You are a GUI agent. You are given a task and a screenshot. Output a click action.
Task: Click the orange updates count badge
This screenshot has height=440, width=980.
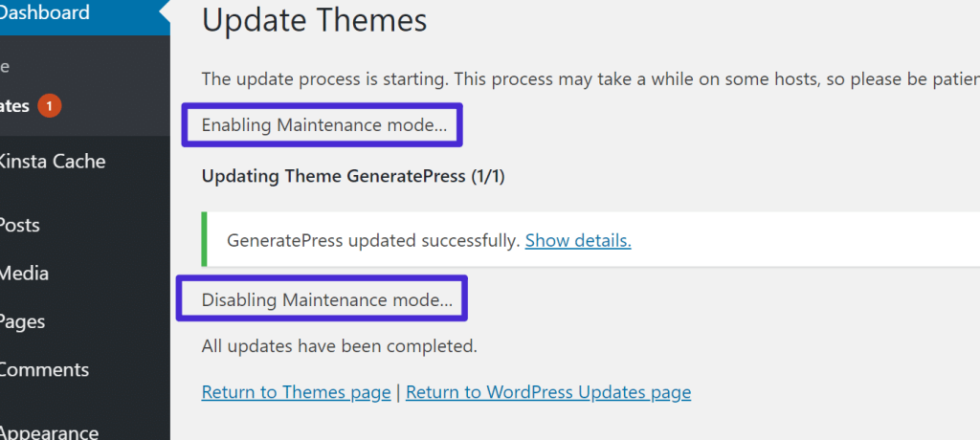50,106
